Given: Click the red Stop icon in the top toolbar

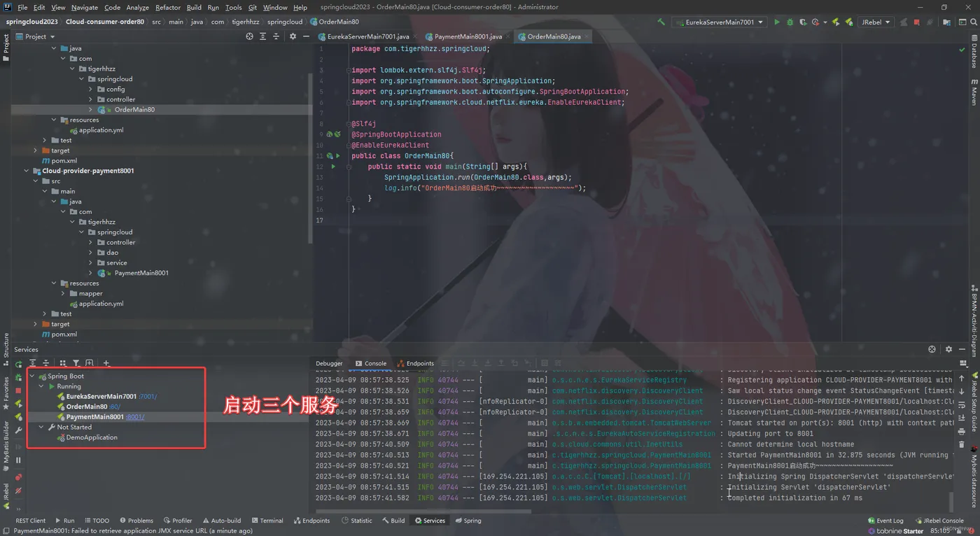Looking at the screenshot, I should coord(916,22).
